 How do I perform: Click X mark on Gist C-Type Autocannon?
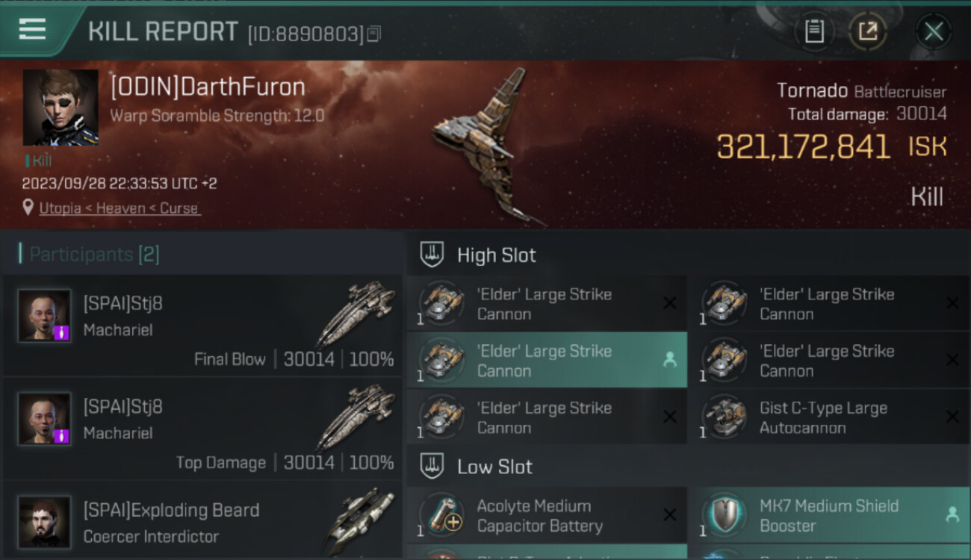pyautogui.click(x=952, y=417)
